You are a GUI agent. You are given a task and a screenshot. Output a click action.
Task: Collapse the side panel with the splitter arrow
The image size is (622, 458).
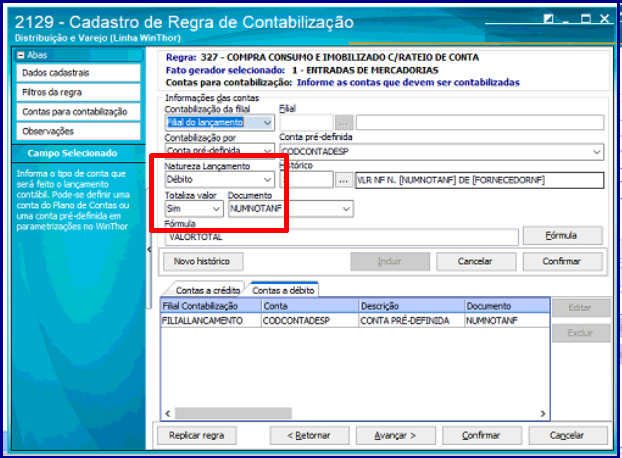click(x=149, y=249)
